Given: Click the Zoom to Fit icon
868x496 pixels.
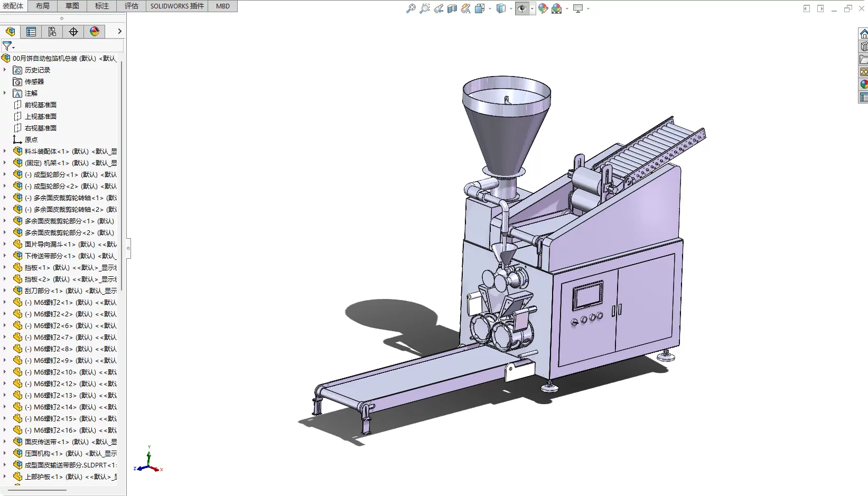Looking at the screenshot, I should click(x=410, y=8).
